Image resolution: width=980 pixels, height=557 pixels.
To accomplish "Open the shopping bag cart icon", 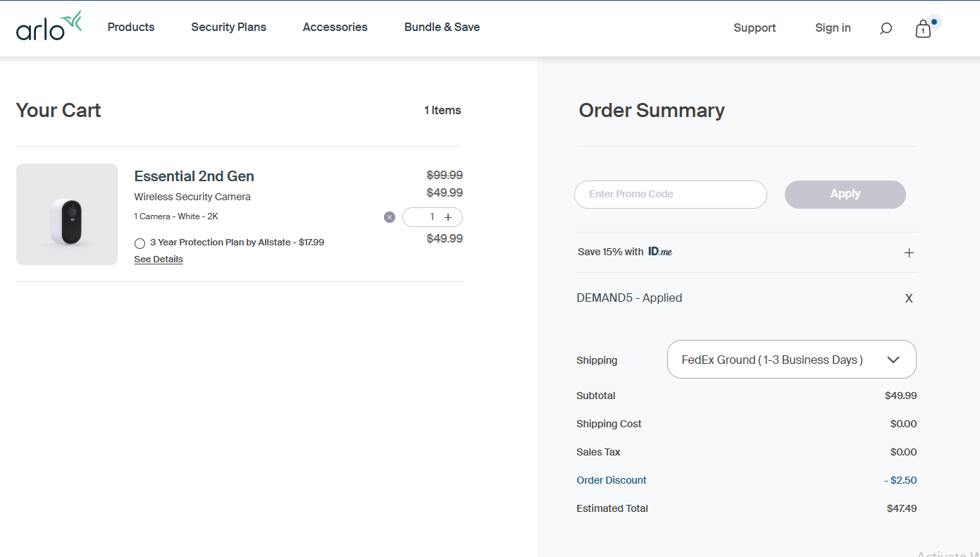I will tap(923, 29).
